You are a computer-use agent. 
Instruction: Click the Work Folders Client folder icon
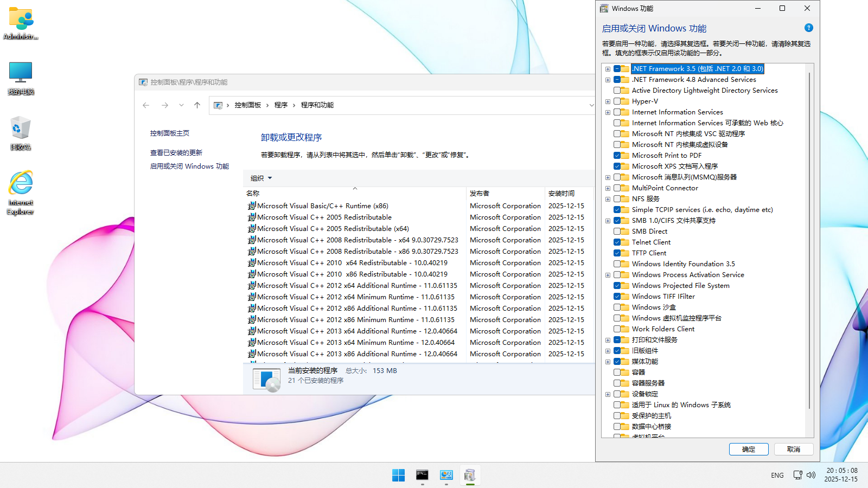(x=625, y=329)
